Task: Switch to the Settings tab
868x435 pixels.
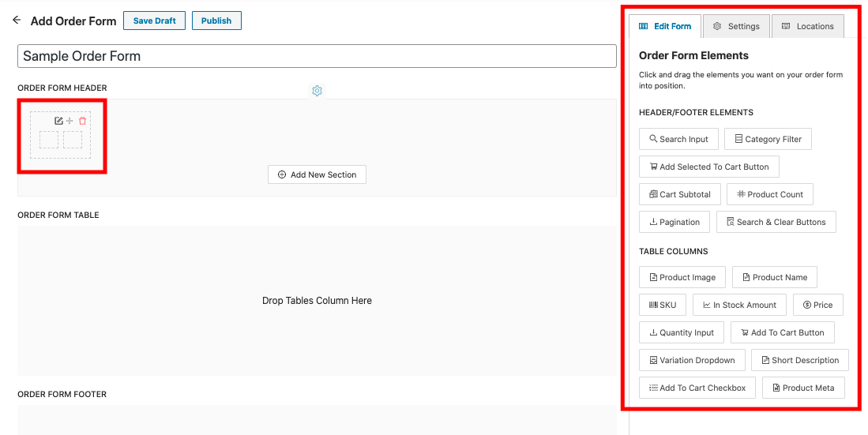Action: coord(735,26)
